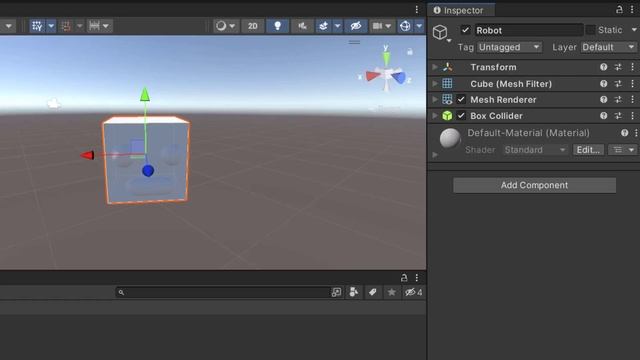This screenshot has width=640, height=360.
Task: Click the draw mode shading sphere icon
Action: click(221, 26)
